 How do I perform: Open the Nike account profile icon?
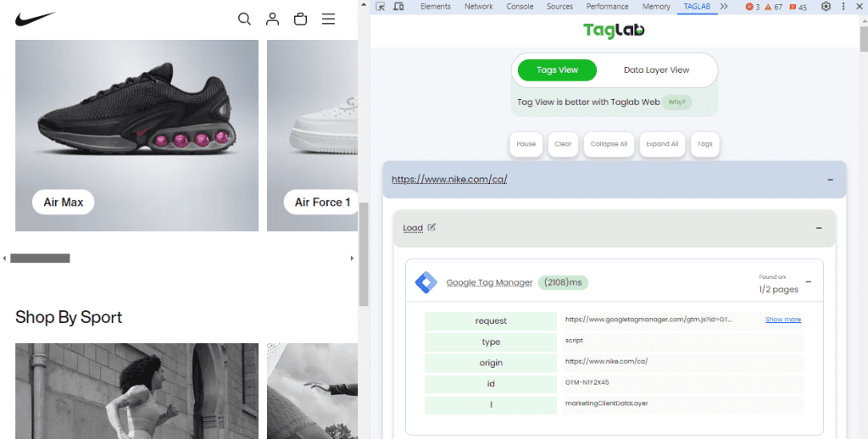click(272, 19)
